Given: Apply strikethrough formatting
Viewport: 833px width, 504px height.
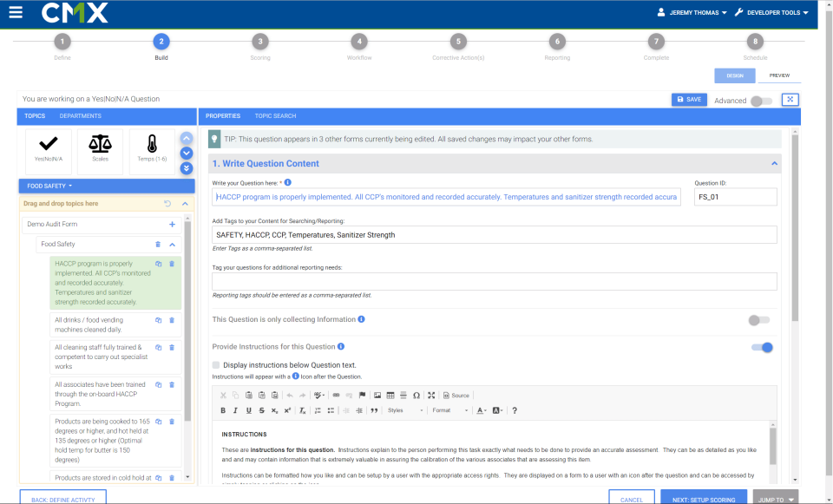Looking at the screenshot, I should pos(261,410).
